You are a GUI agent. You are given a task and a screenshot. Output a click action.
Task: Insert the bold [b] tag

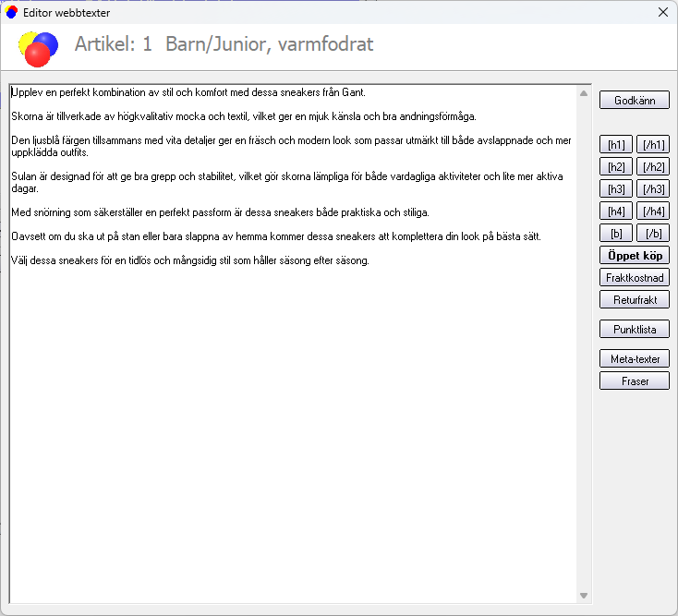coord(616,234)
